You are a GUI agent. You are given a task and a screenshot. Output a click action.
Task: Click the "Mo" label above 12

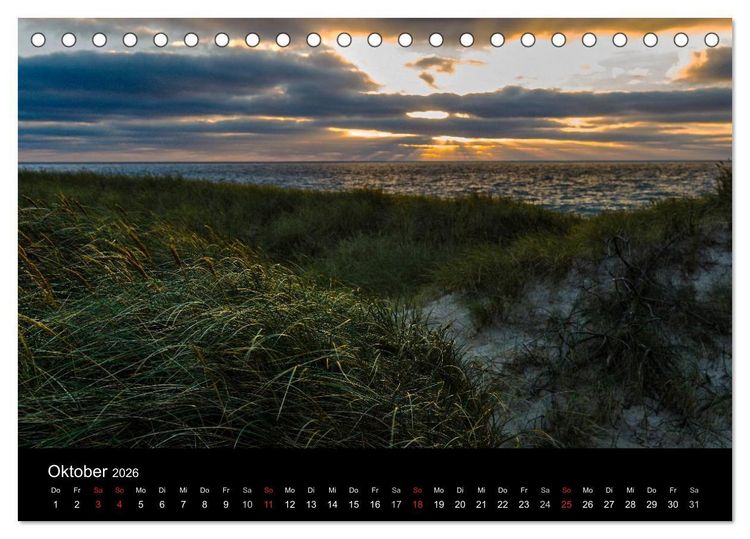click(290, 490)
